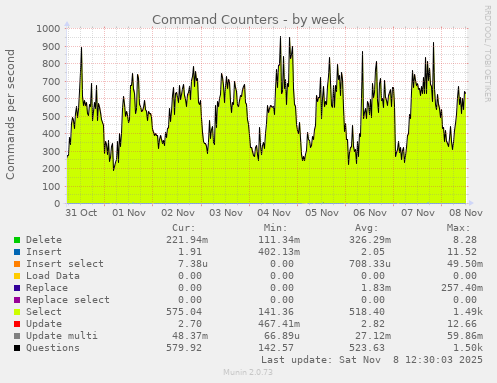Click the 01 Nov x-axis date label

click(129, 213)
